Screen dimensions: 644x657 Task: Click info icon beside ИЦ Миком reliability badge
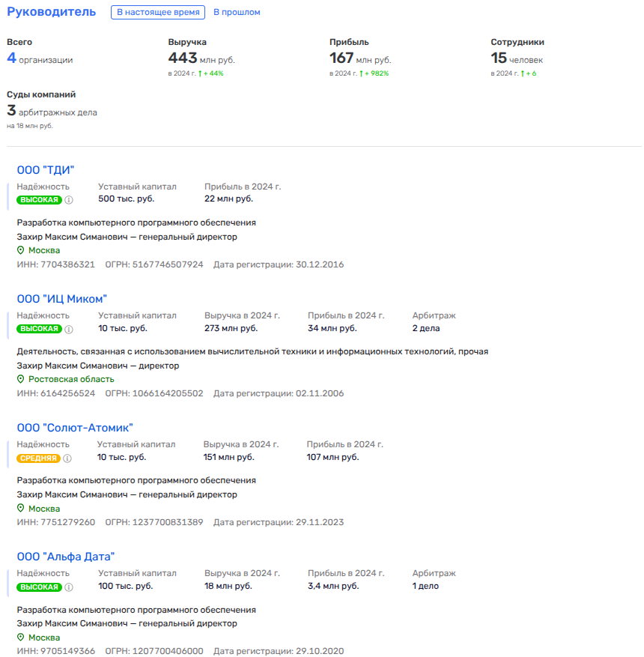69,329
